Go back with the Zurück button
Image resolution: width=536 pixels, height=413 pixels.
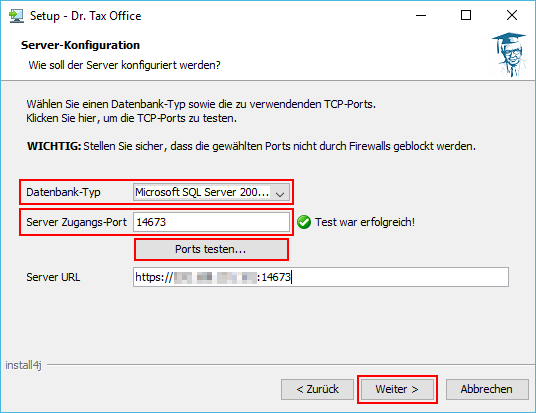[317, 389]
